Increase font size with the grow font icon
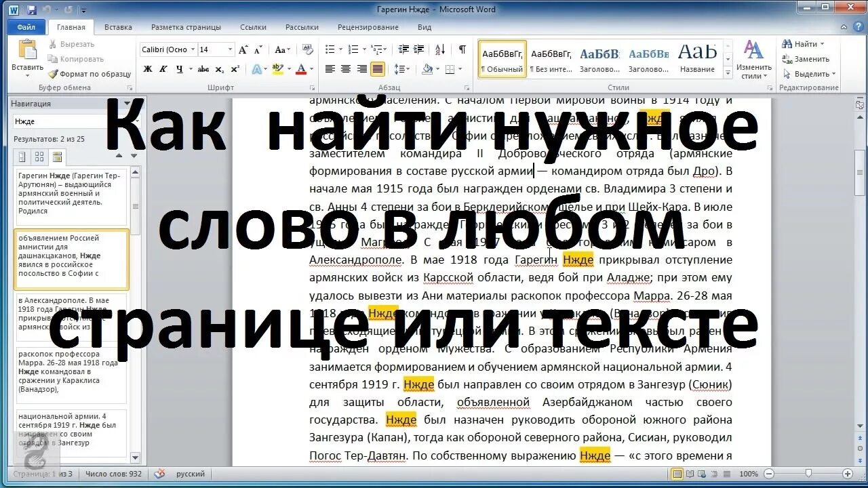Screen dimensions: 868x488 (244, 49)
